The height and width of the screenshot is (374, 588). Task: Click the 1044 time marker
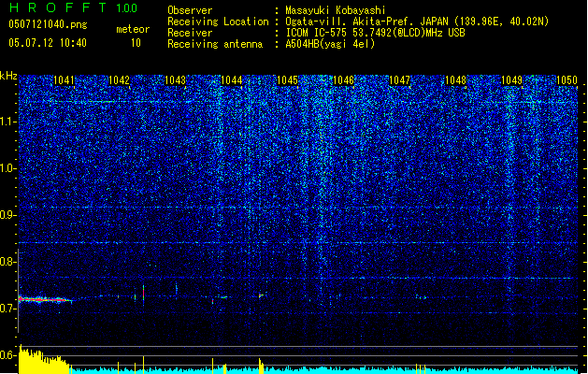(232, 80)
